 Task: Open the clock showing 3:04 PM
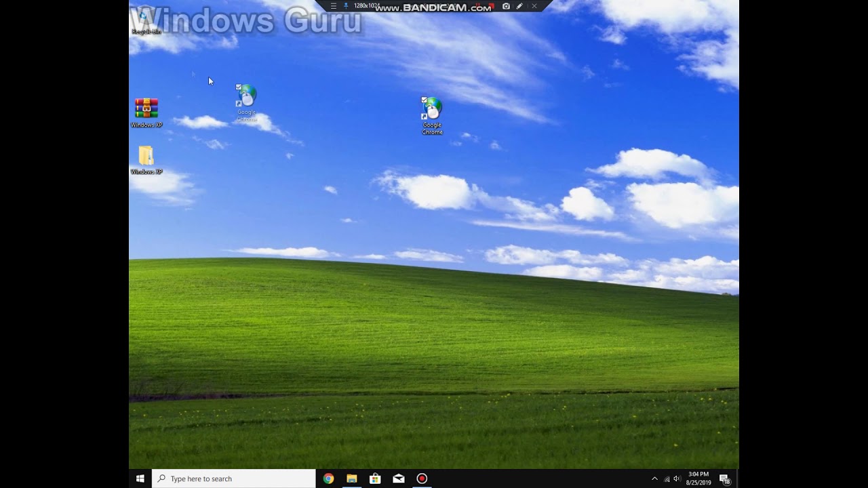point(698,479)
